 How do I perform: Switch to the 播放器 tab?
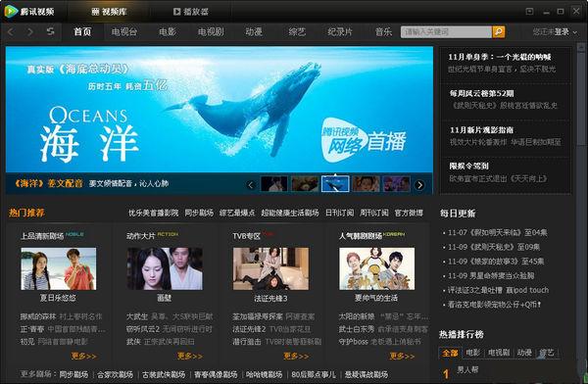click(191, 12)
